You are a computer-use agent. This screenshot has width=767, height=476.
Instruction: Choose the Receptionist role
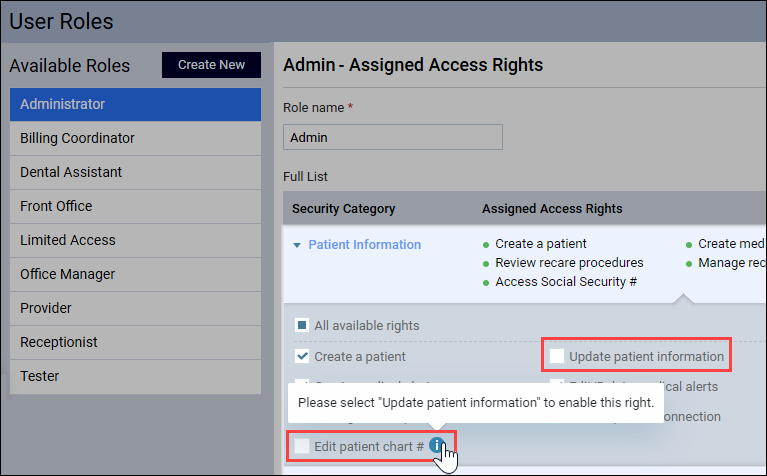pyautogui.click(x=135, y=342)
